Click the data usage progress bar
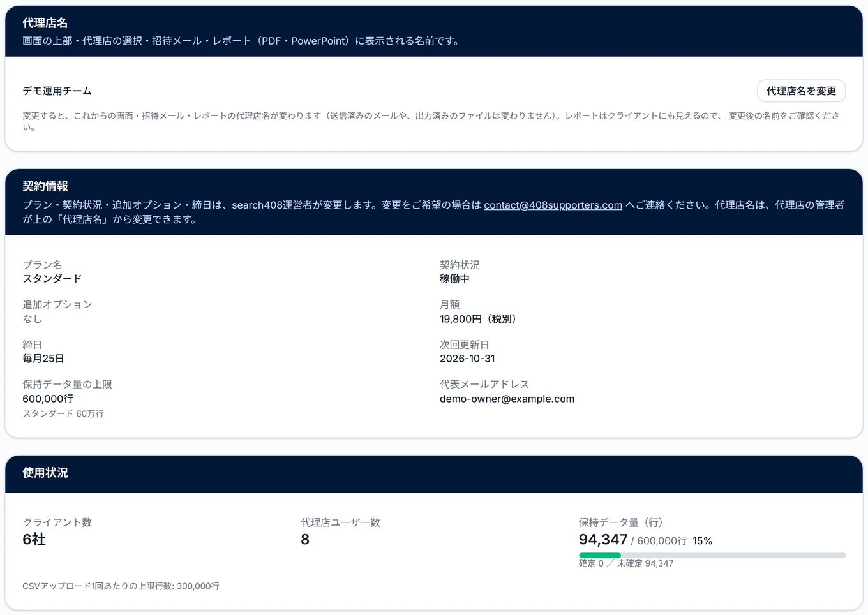 (x=712, y=555)
